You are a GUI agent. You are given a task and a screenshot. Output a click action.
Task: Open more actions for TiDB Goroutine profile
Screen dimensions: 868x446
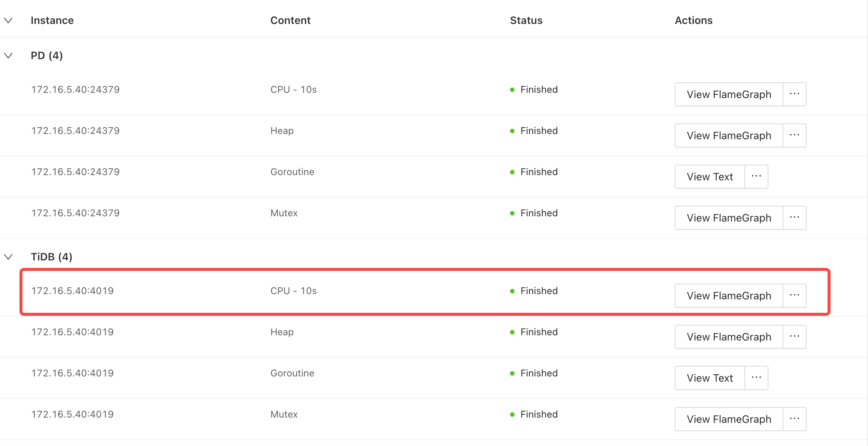pyautogui.click(x=756, y=378)
